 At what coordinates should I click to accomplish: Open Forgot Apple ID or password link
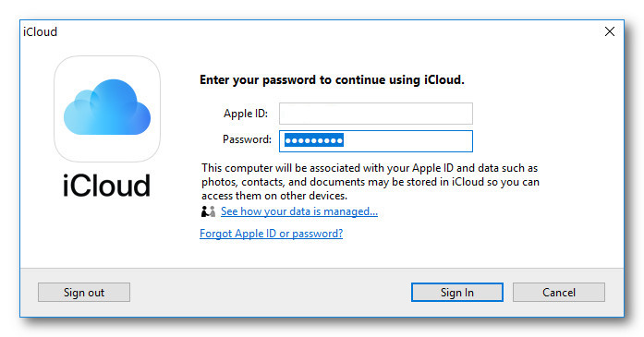click(x=271, y=234)
